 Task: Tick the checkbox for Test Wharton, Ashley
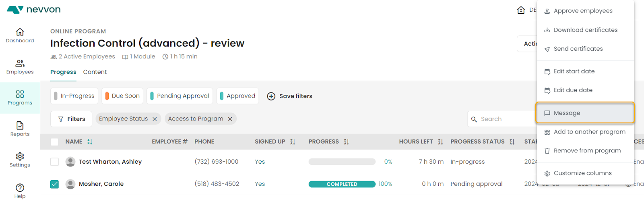55,162
